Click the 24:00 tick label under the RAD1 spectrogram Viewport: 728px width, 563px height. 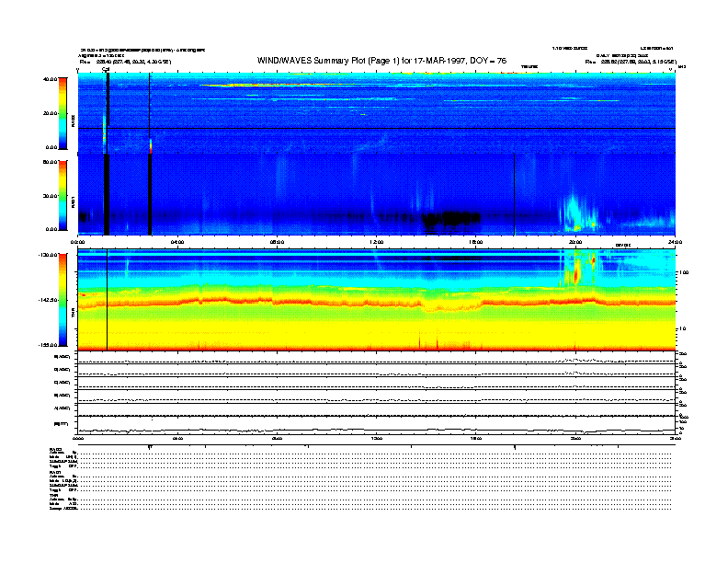tap(675, 242)
